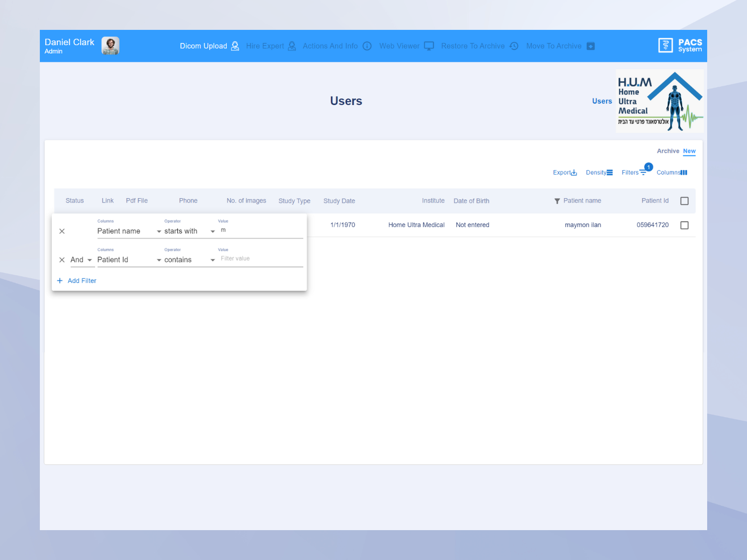747x560 pixels.
Task: Click the filter value field containing 'm'
Action: tap(261, 230)
